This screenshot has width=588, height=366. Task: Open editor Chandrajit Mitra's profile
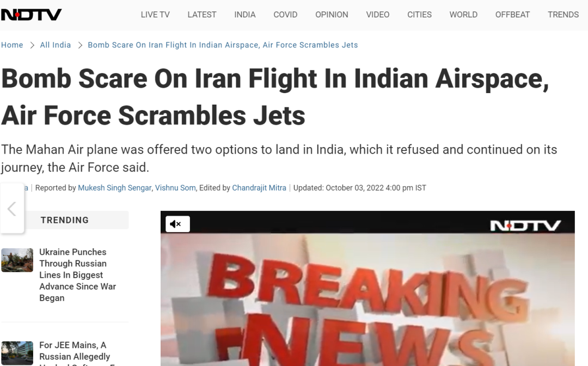pyautogui.click(x=259, y=188)
